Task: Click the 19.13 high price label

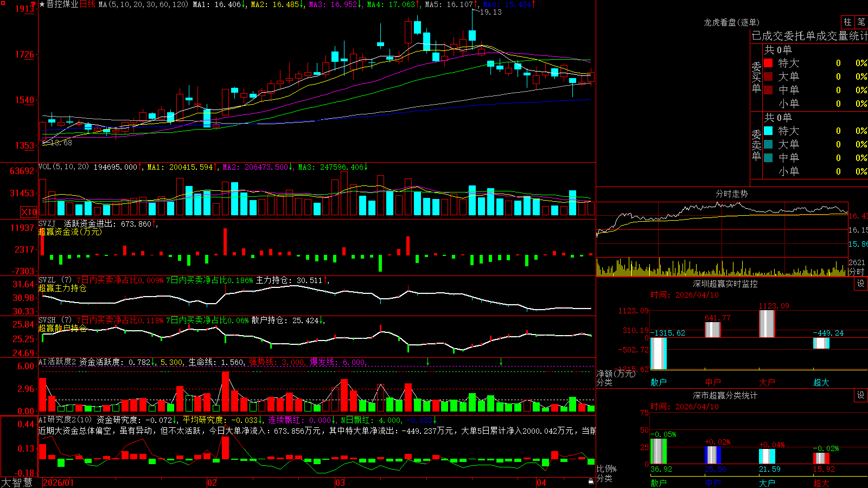Action: 491,12
